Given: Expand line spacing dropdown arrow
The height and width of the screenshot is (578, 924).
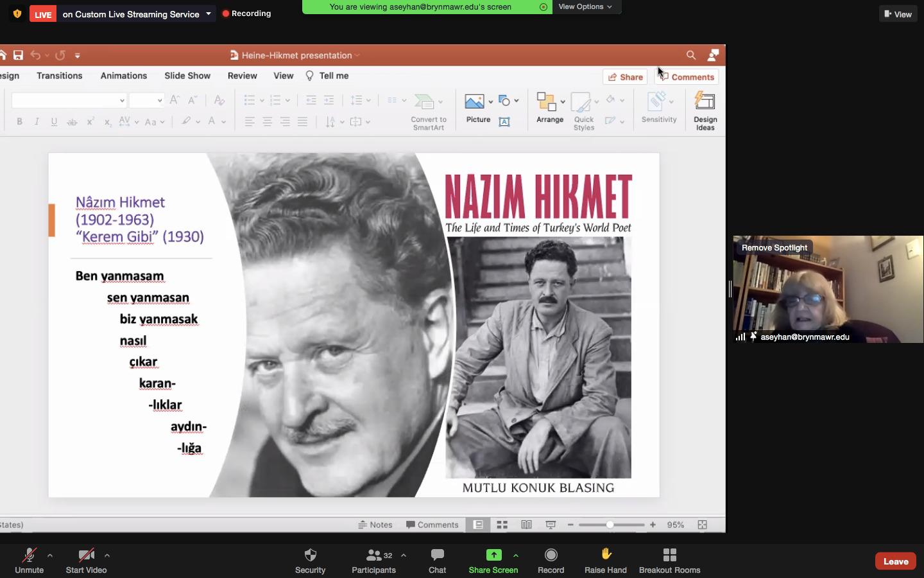Looking at the screenshot, I should (368, 100).
